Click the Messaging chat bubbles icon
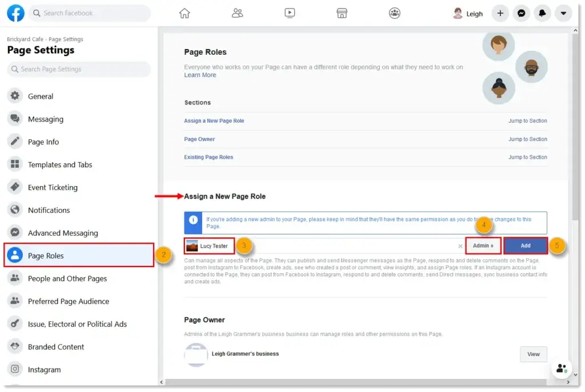 point(15,119)
